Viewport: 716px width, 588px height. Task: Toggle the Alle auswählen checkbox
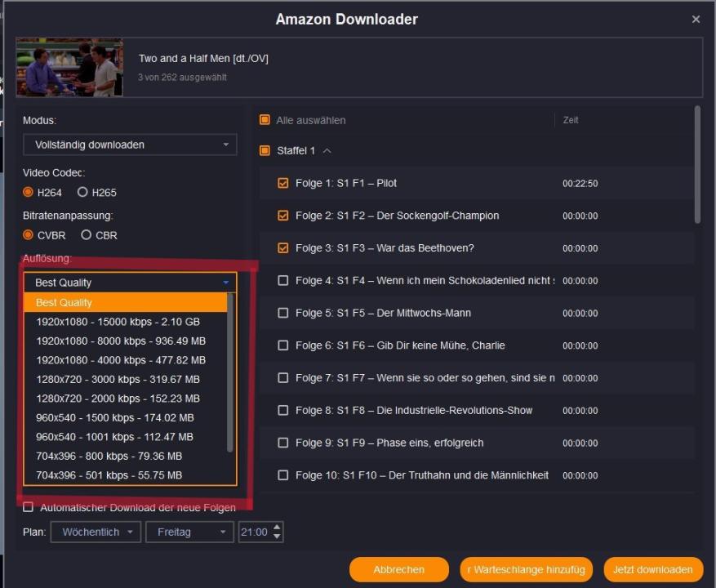[x=265, y=120]
